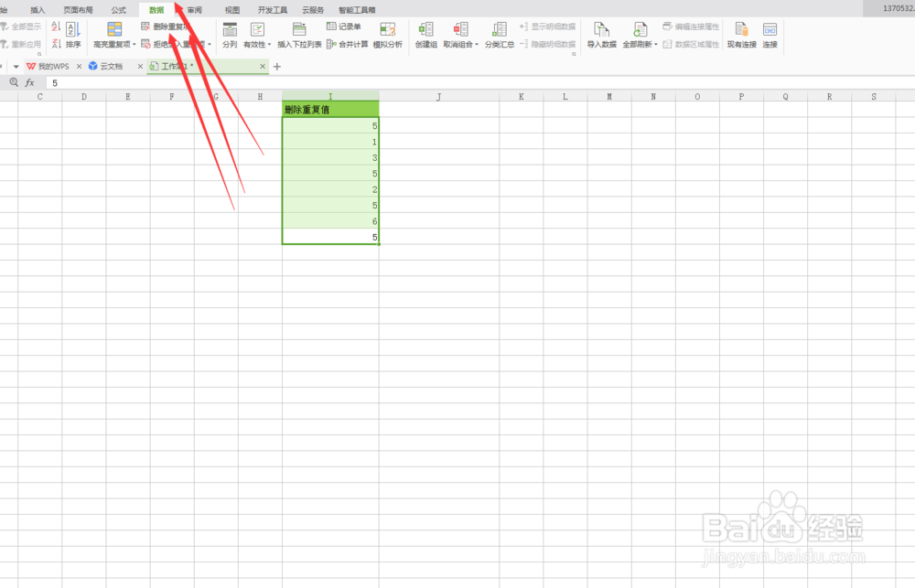Select the cell containing 3
915x588 pixels.
click(x=330, y=157)
